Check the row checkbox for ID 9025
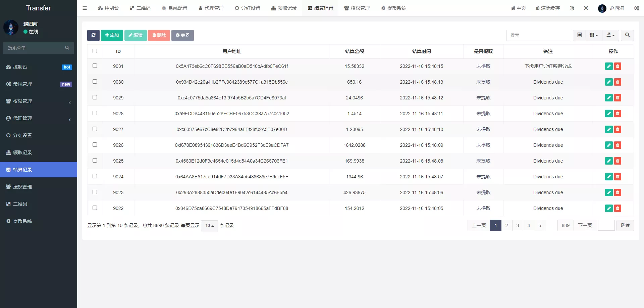The height and width of the screenshot is (308, 644). 95,161
